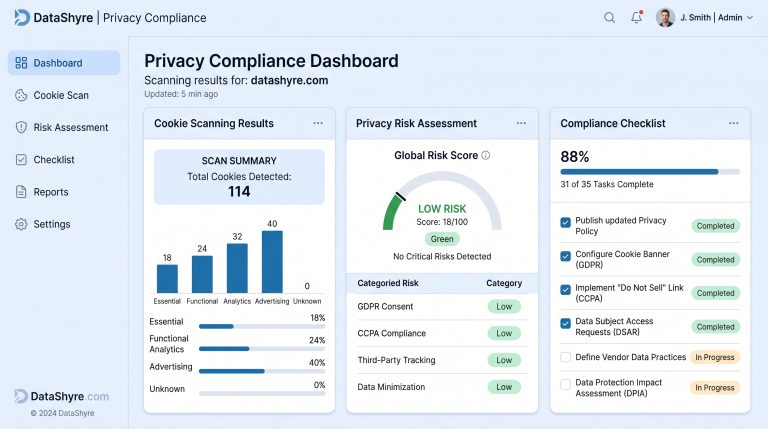This screenshot has height=429, width=768.
Task: Open Compliance Checklist more options menu
Action: tap(733, 123)
